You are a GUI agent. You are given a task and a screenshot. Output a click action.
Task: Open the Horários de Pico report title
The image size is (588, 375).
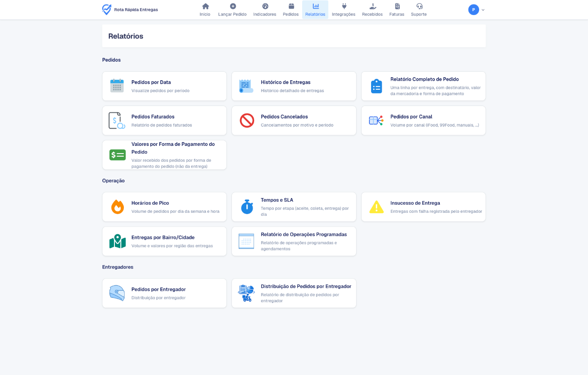pos(150,203)
